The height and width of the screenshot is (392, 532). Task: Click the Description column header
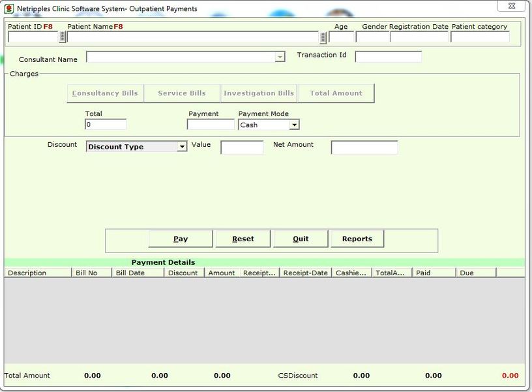38,273
